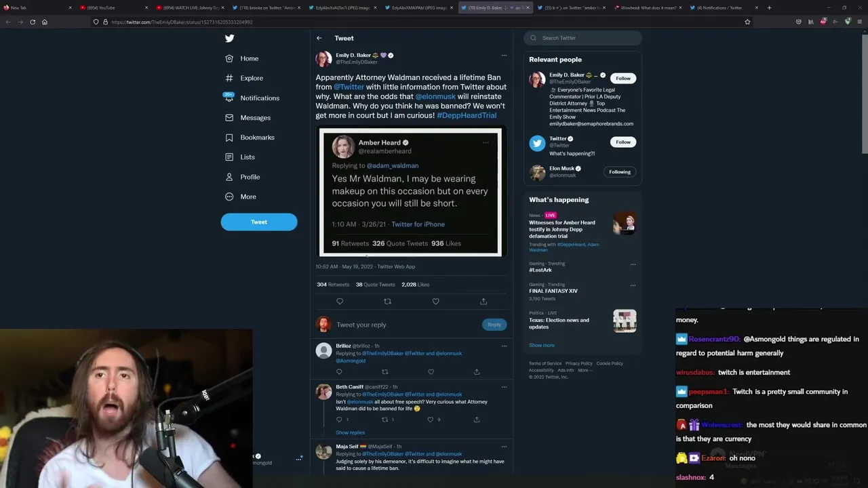868x488 pixels.
Task: Switch to the brooke on Twitter tab
Action: click(x=266, y=7)
